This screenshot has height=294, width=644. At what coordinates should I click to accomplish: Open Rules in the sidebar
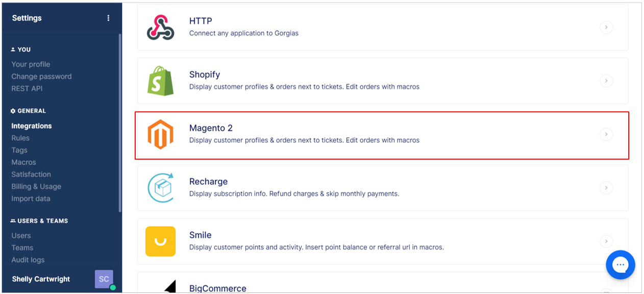point(20,138)
